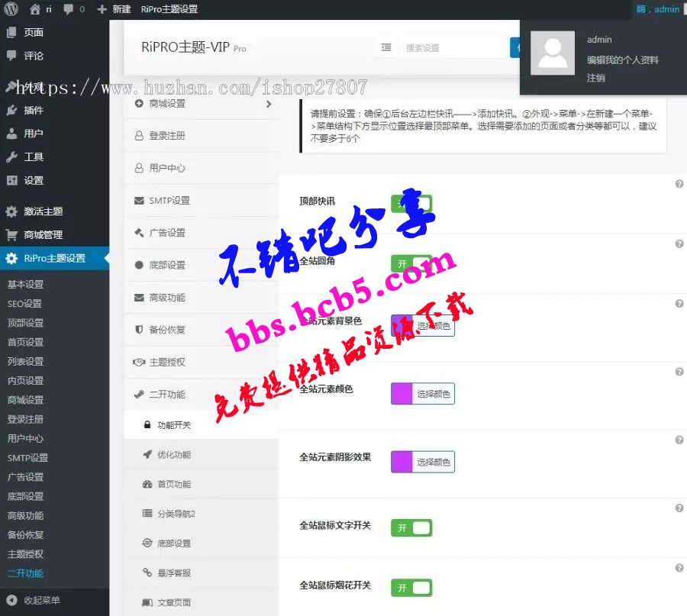Open 二开功能 in the WordPress sidebar submenu
Image resolution: width=687 pixels, height=616 pixels.
coord(25,573)
